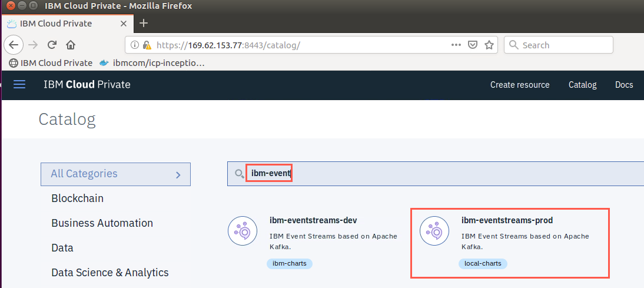Open the Create resource menu item
Screen dimensions: 644x288
point(520,85)
